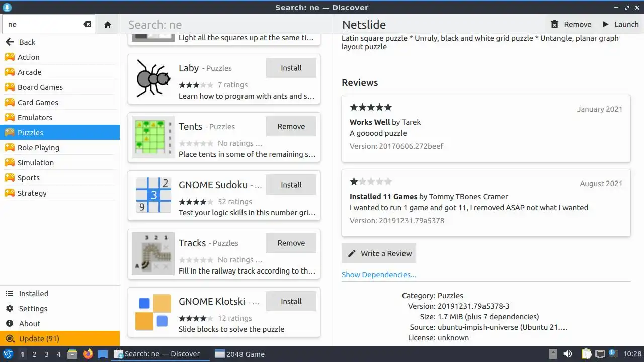Viewport: 644px width, 362px height.
Task: Open the Role Playing category
Action: pos(60,148)
